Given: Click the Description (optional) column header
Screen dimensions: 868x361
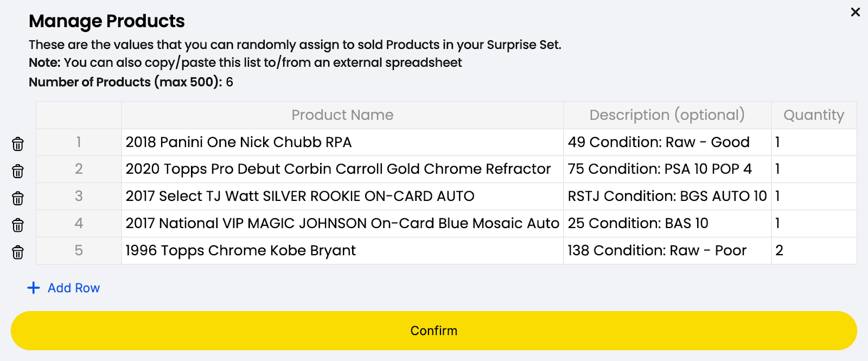Looking at the screenshot, I should 667,115.
